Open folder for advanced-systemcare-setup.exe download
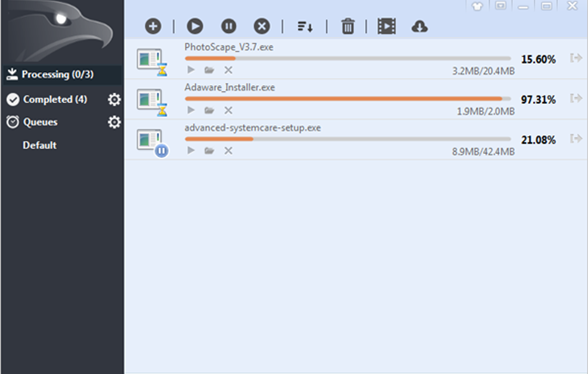The height and width of the screenshot is (374, 588). pos(209,151)
